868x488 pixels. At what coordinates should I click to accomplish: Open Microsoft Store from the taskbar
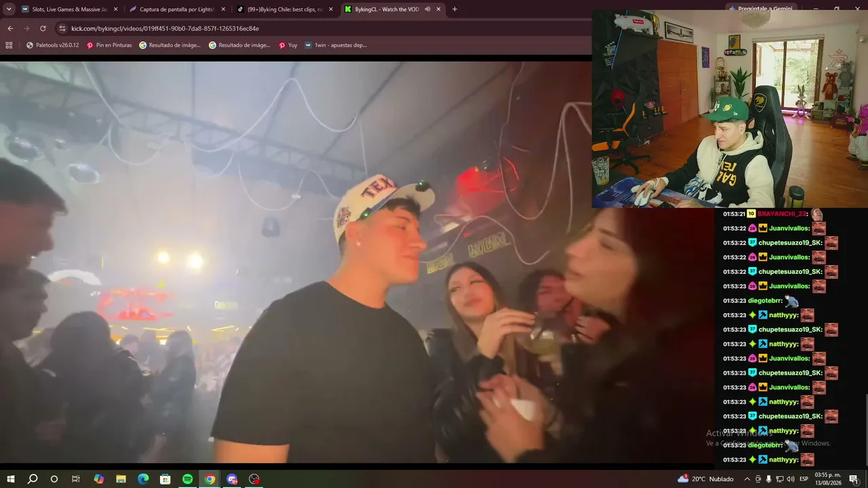[x=165, y=479]
